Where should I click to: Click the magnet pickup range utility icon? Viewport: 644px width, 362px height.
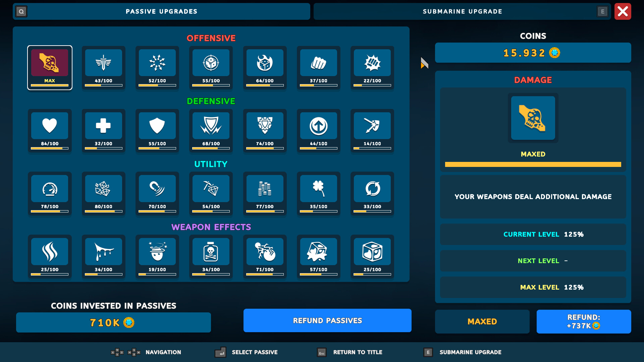pos(157,189)
